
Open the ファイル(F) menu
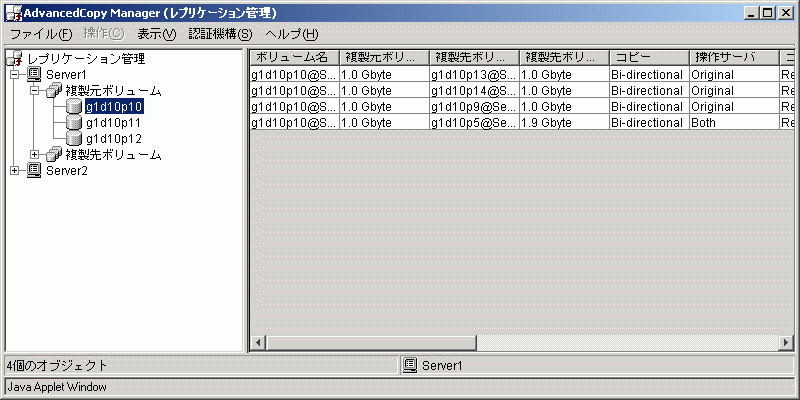pyautogui.click(x=41, y=34)
